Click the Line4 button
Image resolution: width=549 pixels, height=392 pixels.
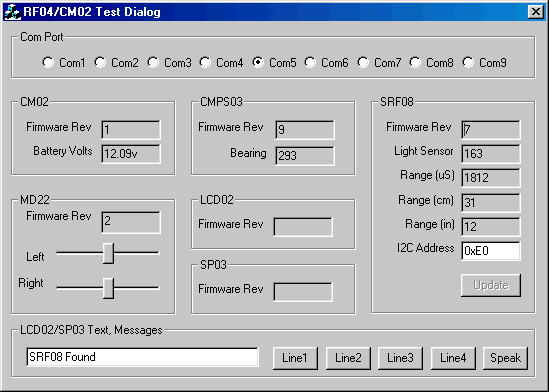point(453,358)
